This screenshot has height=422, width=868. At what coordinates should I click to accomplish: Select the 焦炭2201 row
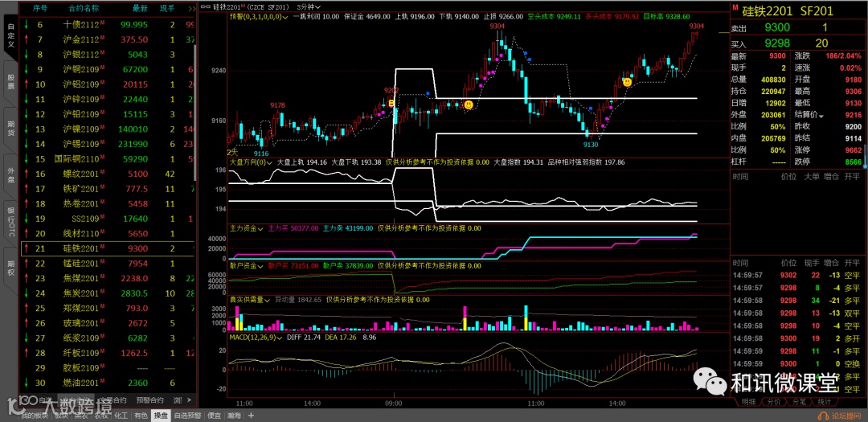pyautogui.click(x=108, y=293)
